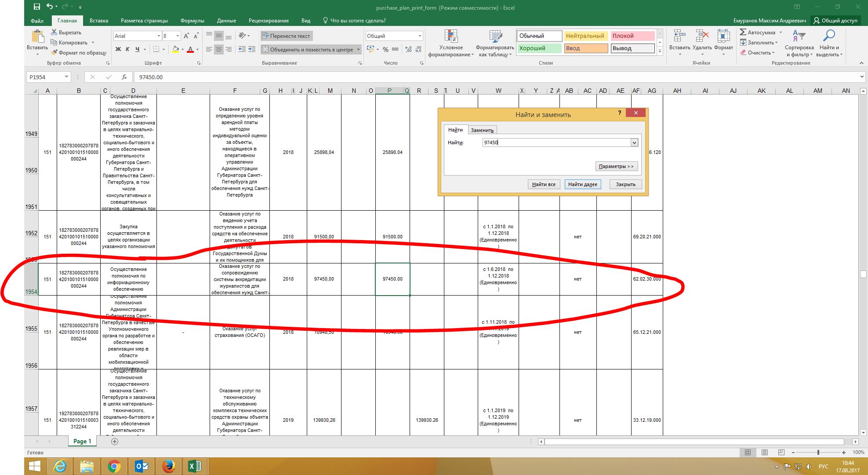868x475 pixels.
Task: Toggle center horizontal alignment
Action: click(x=218, y=49)
